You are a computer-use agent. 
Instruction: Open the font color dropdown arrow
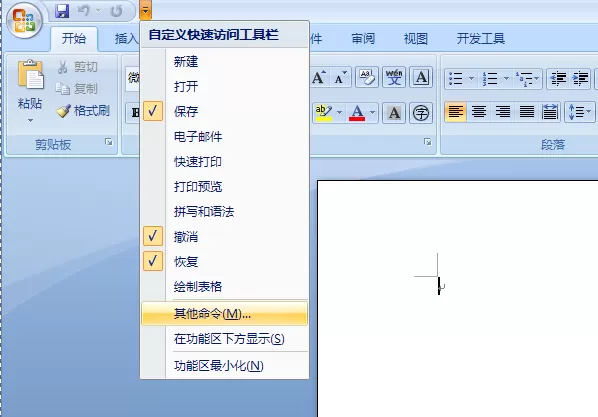[x=373, y=113]
